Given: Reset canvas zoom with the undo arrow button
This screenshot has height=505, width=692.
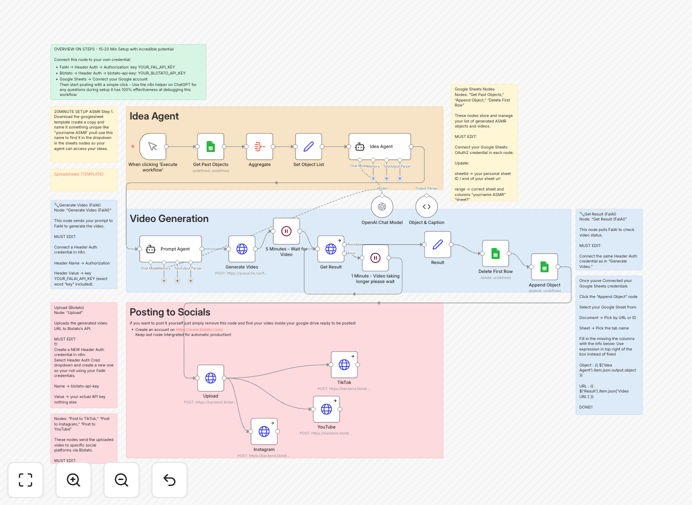Looking at the screenshot, I should click(x=169, y=480).
